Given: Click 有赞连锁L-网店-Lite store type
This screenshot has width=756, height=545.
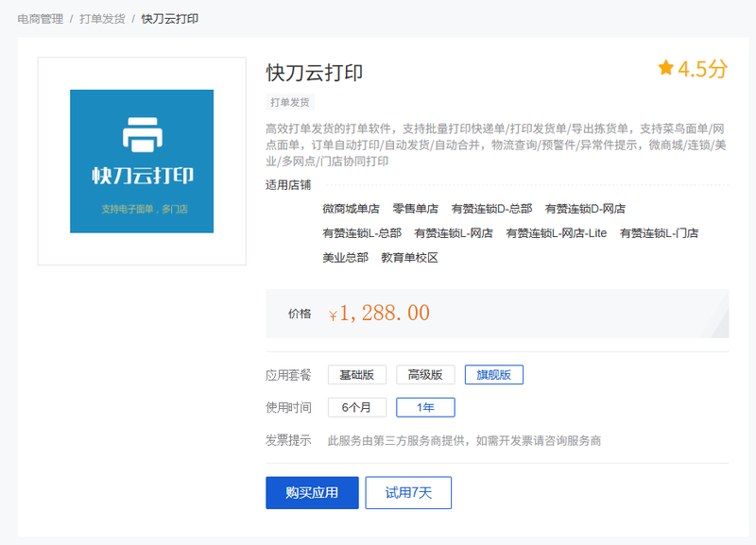Looking at the screenshot, I should [557, 233].
